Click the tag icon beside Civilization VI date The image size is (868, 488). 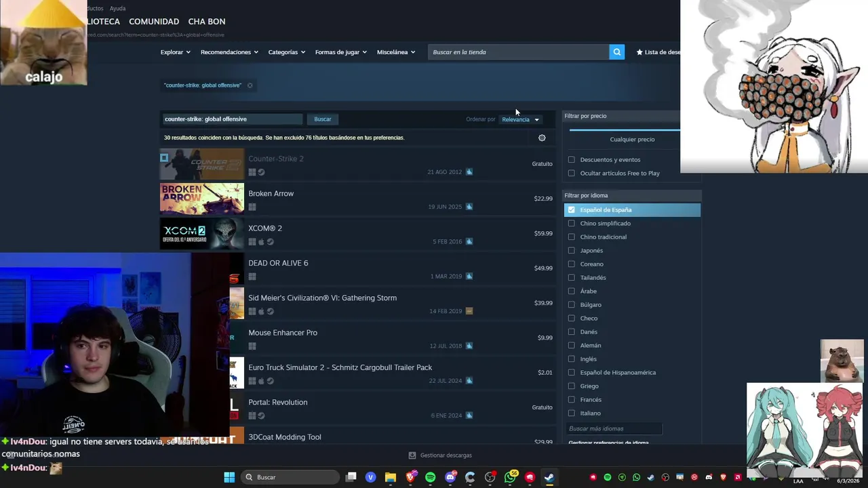click(469, 311)
